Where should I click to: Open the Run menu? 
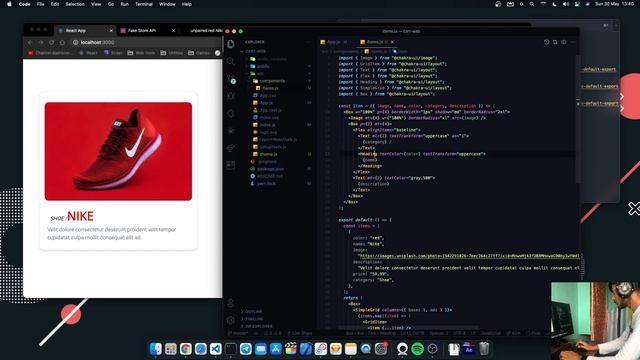124,4
